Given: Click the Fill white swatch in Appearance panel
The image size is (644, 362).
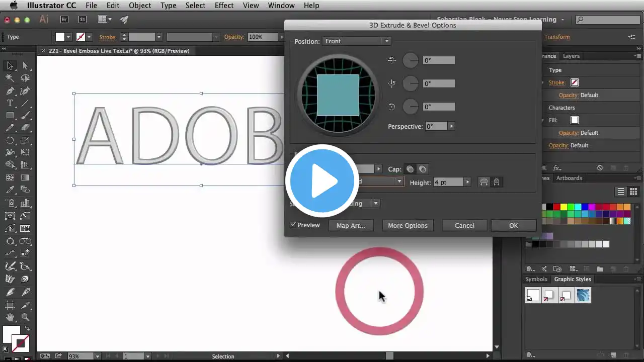Looking at the screenshot, I should click(x=575, y=120).
